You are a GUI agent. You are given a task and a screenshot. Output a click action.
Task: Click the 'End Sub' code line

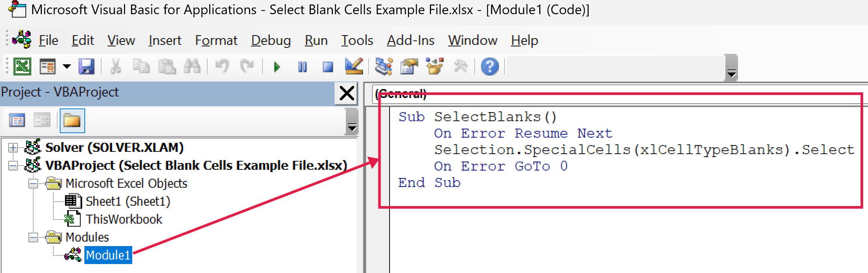point(430,183)
